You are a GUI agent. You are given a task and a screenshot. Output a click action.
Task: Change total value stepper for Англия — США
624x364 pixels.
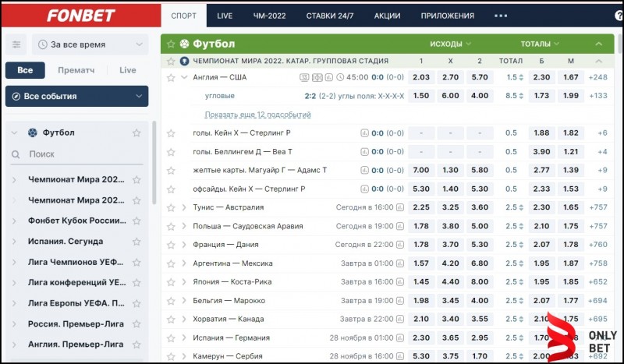521,77
